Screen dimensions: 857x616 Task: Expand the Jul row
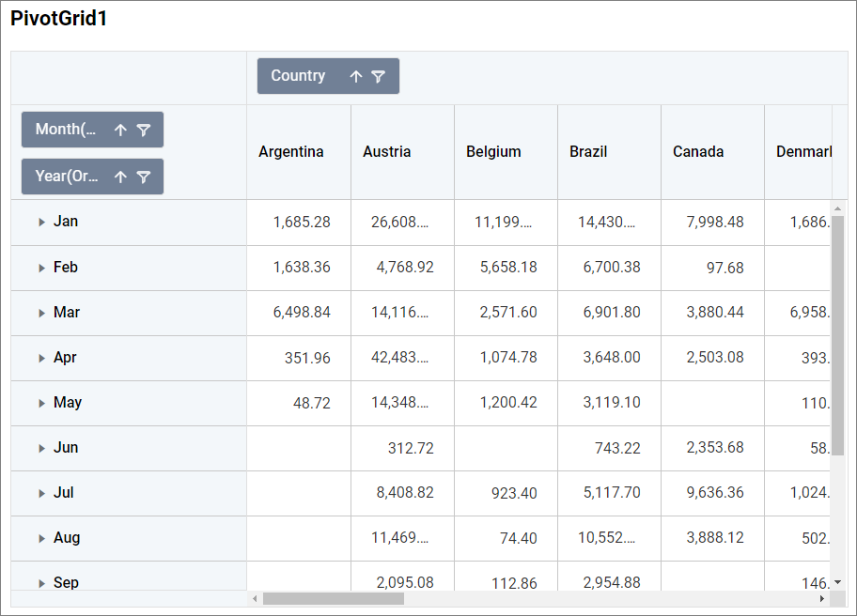coord(41,494)
